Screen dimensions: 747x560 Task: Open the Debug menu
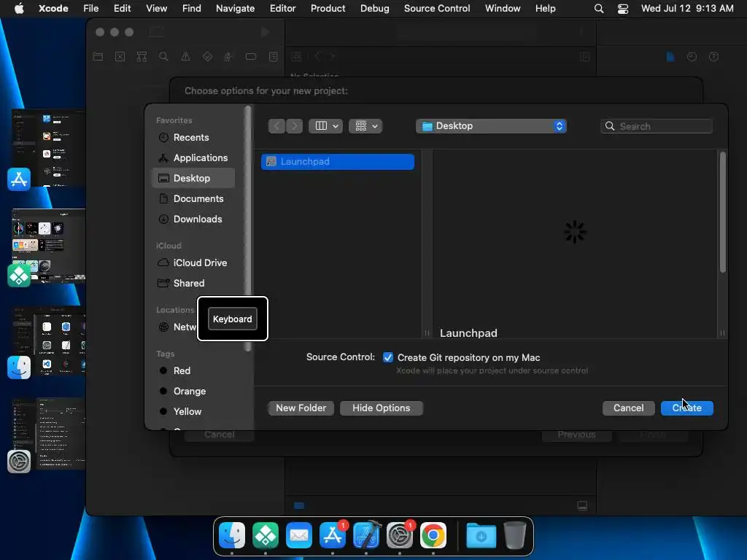374,8
